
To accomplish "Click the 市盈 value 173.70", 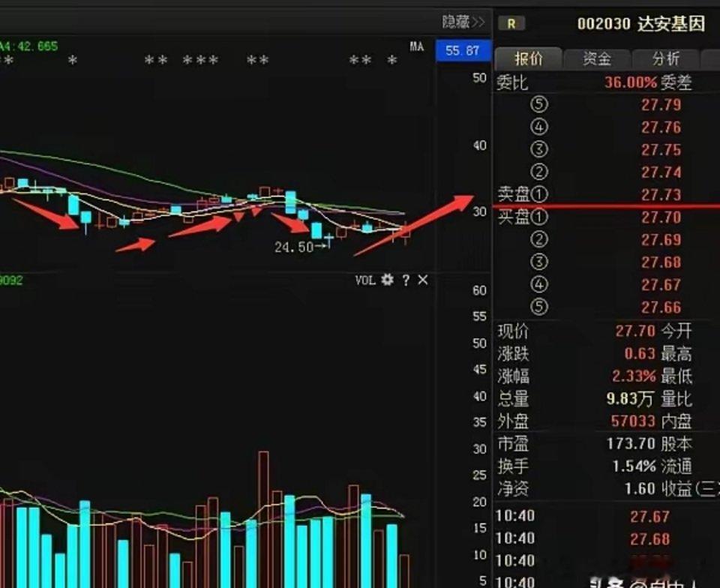I will [x=631, y=443].
